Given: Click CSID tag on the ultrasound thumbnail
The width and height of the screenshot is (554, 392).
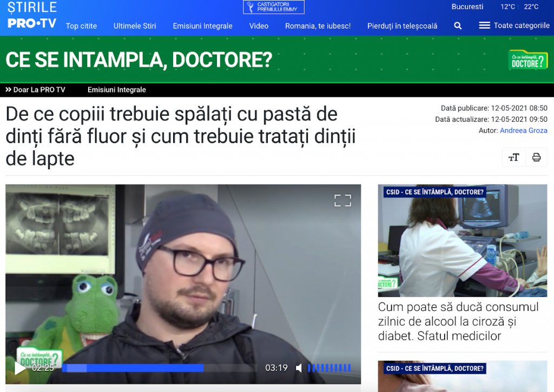Looking at the screenshot, I should tap(434, 192).
